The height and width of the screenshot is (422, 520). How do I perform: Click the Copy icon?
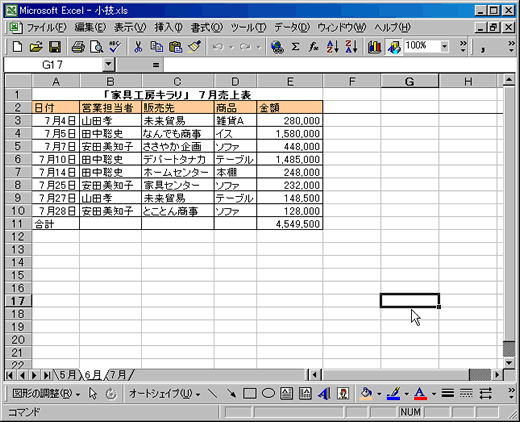pyautogui.click(x=157, y=47)
